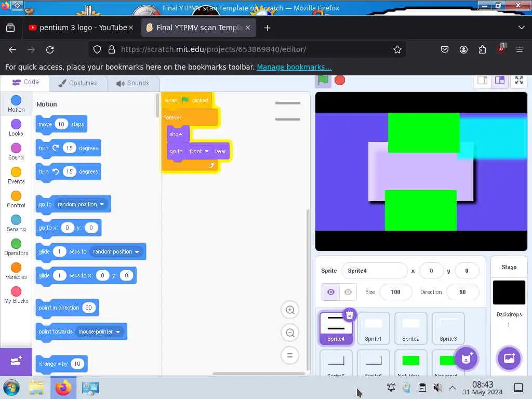List all tabs with chevron
The height and width of the screenshot is (399, 532).
click(522, 28)
